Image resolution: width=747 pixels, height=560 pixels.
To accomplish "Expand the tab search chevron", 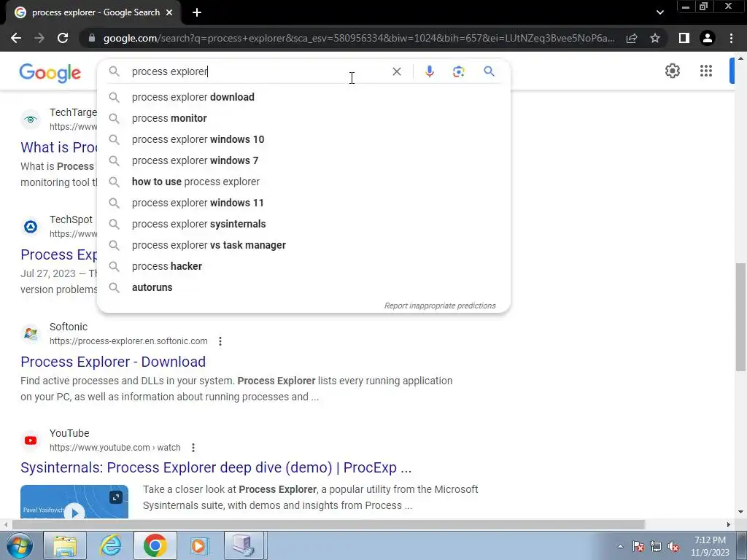I will click(x=659, y=12).
